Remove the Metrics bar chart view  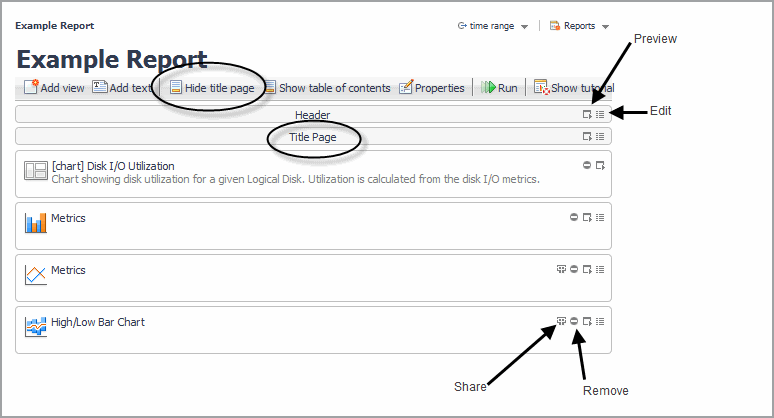tap(574, 217)
